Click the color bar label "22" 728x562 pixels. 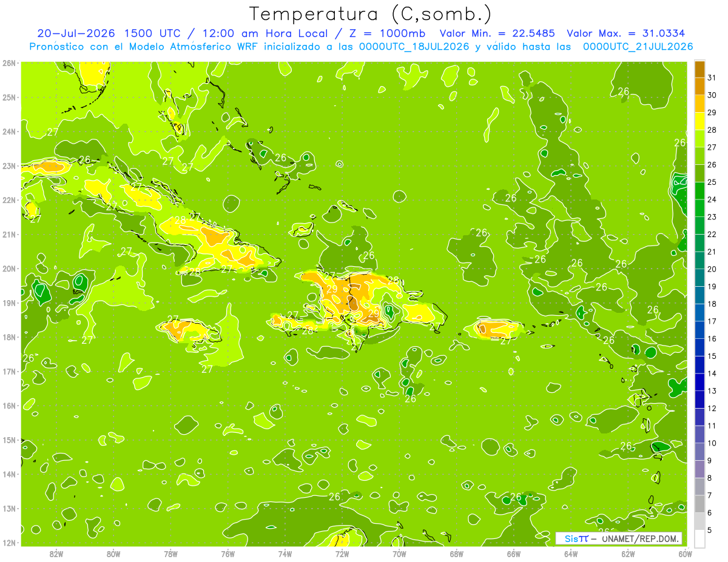[x=712, y=235]
